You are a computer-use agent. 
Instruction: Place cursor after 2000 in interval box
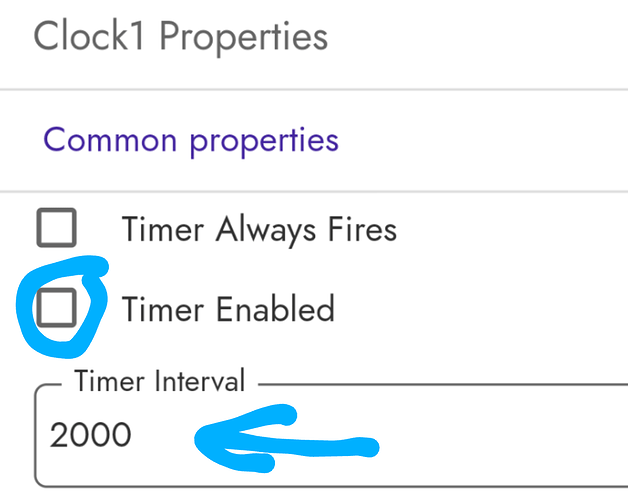134,435
